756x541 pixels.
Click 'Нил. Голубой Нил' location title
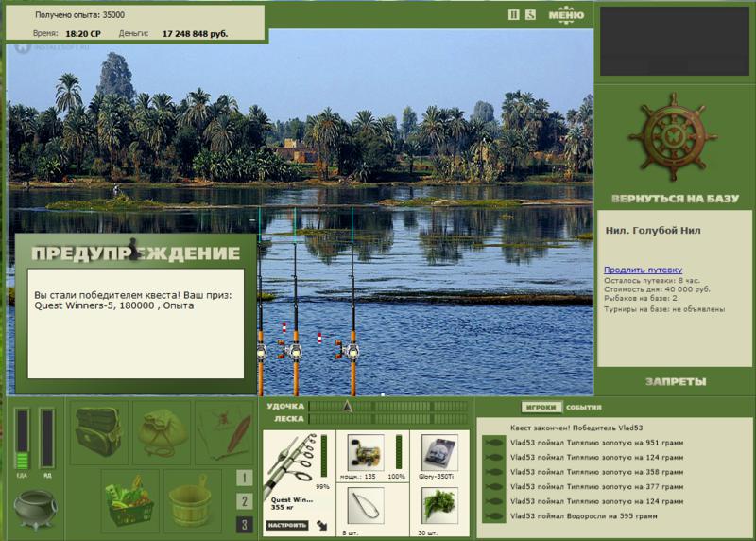[653, 231]
